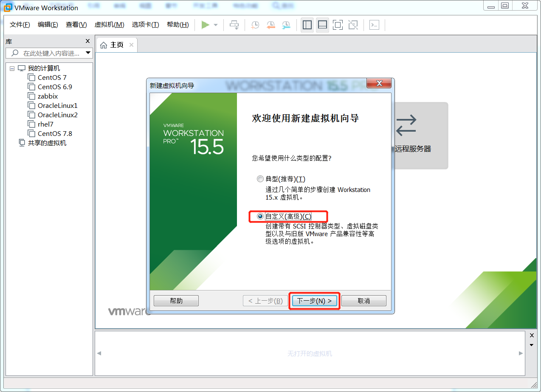This screenshot has width=541, height=392.
Task: Click thumbnail bar left scroll arrow
Action: [x=99, y=353]
